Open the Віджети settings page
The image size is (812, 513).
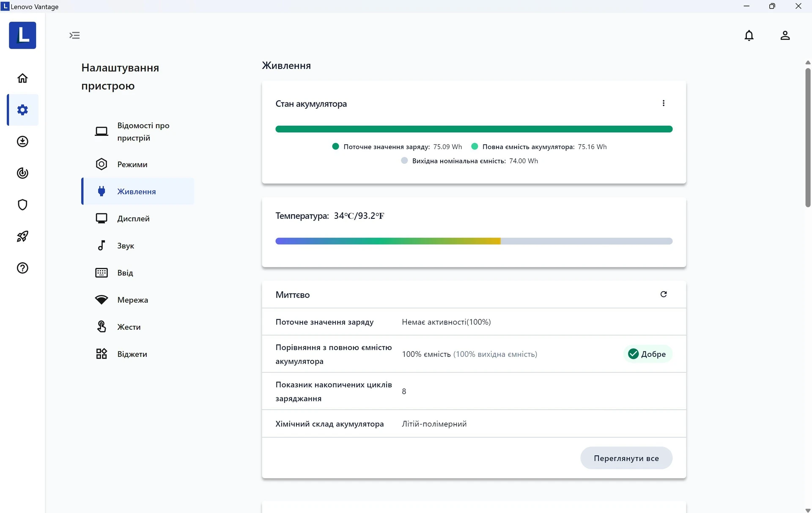point(138,354)
